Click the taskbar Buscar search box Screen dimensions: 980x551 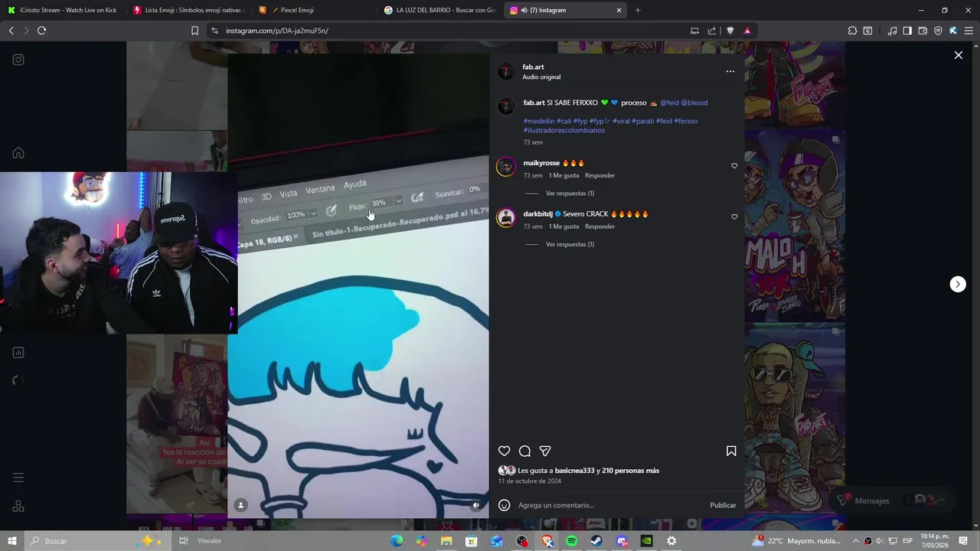(98, 541)
